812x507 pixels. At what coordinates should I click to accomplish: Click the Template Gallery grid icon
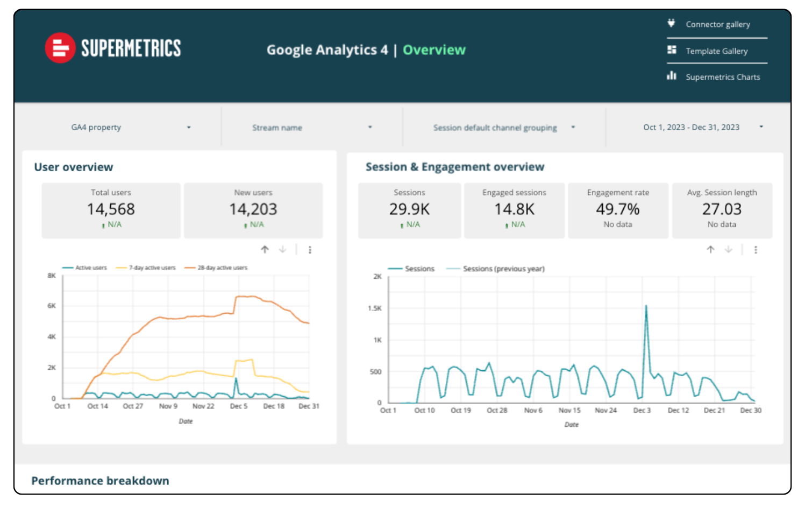click(x=672, y=50)
